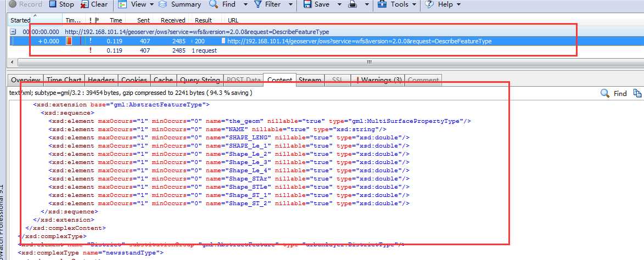Click the Shape_STAr element line
This screenshot has height=260, width=644.
[229, 178]
